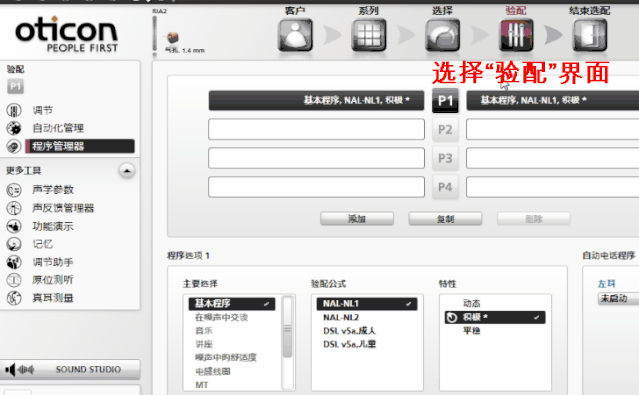Click the 复制 button
Screen dimensions: 639x395
pos(445,219)
